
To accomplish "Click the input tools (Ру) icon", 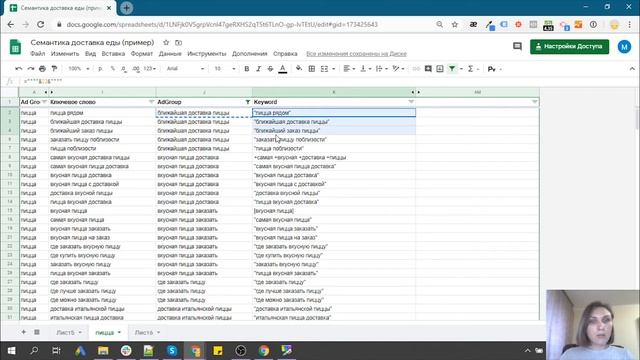I will tap(492, 69).
